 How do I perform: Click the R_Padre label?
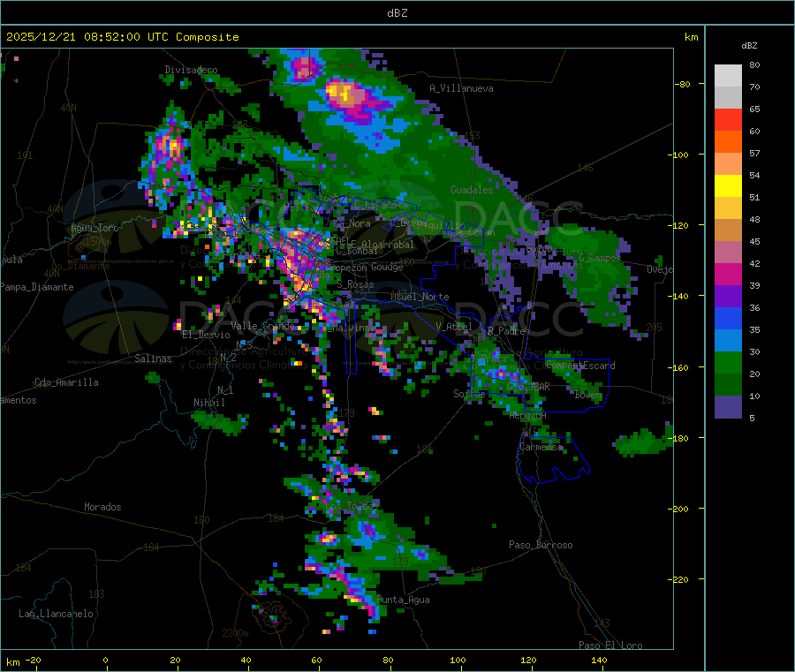(506, 331)
